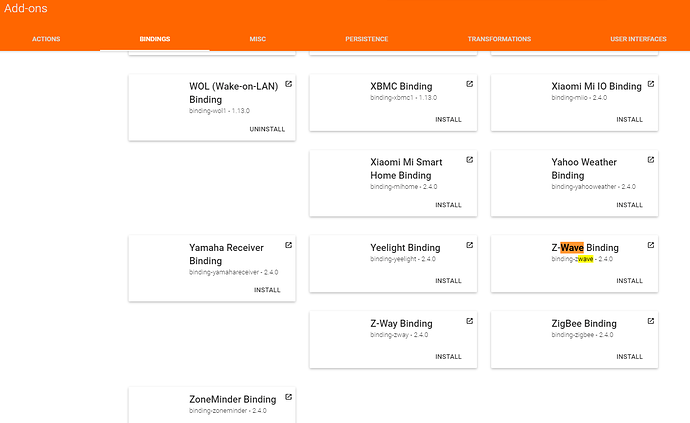Click the Z-Way Binding title
Screen dimensions: 690x423
(401, 324)
